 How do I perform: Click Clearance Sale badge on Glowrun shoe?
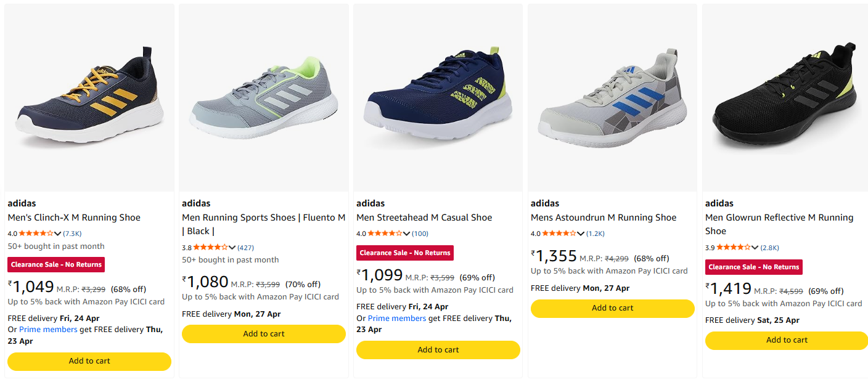tap(753, 267)
